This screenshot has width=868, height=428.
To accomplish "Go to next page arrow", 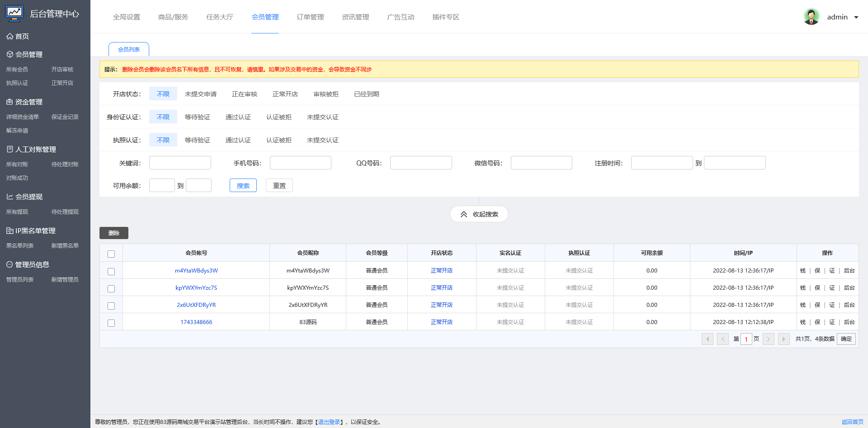I will (769, 339).
